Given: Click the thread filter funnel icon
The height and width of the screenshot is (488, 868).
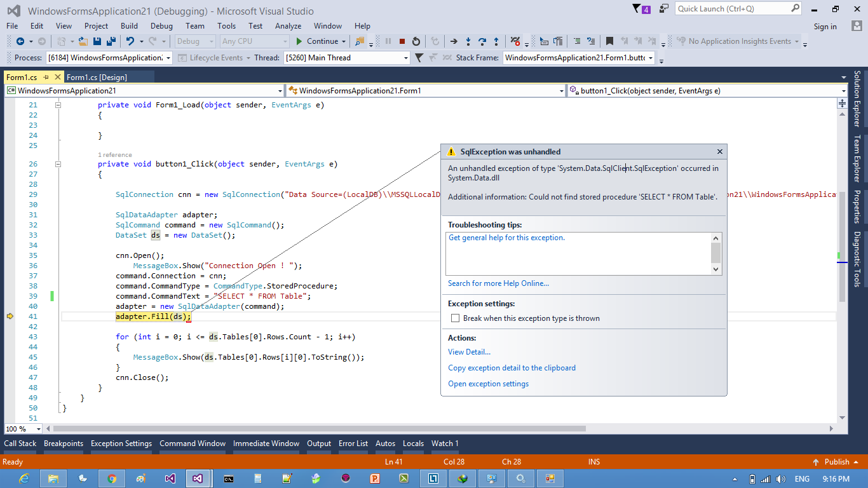Looking at the screenshot, I should point(419,58).
